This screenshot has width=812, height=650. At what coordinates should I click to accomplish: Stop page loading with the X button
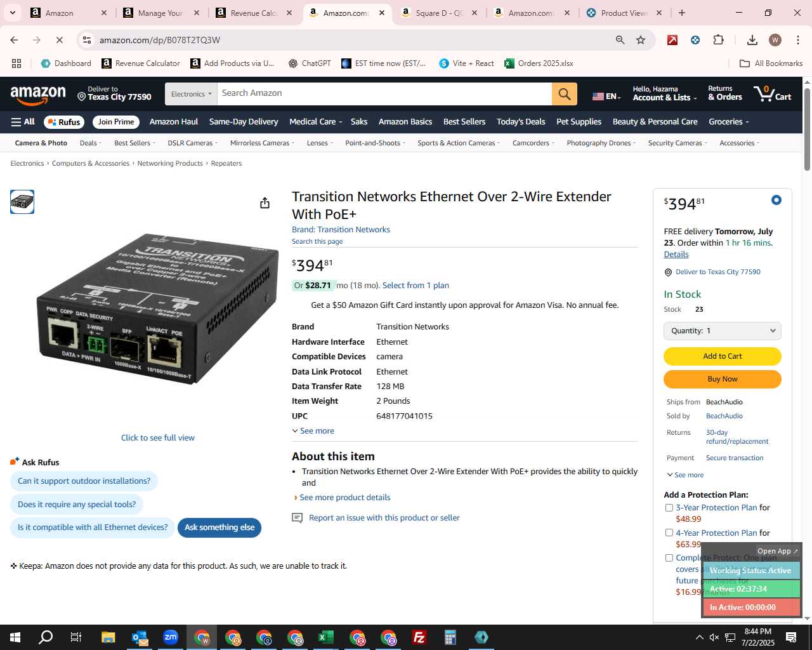click(x=59, y=40)
